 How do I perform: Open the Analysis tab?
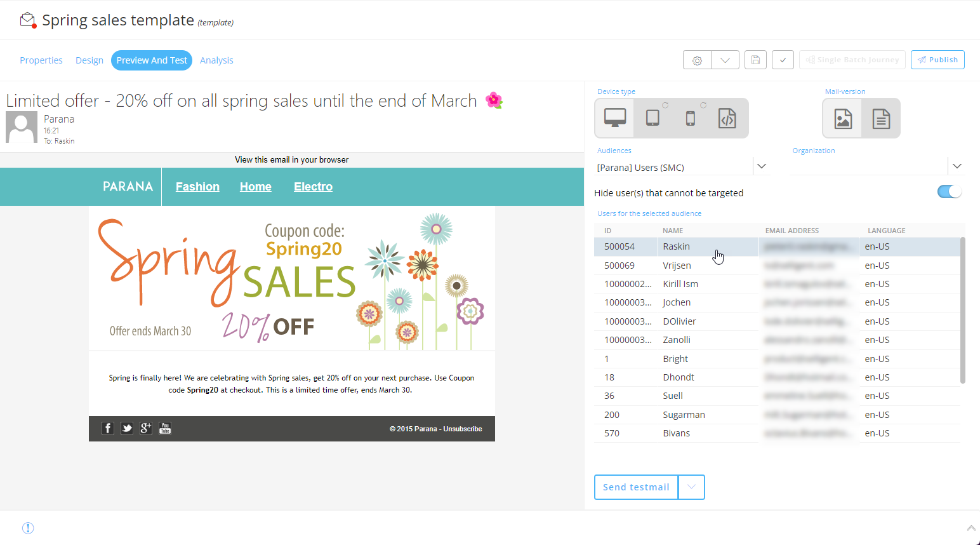216,60
